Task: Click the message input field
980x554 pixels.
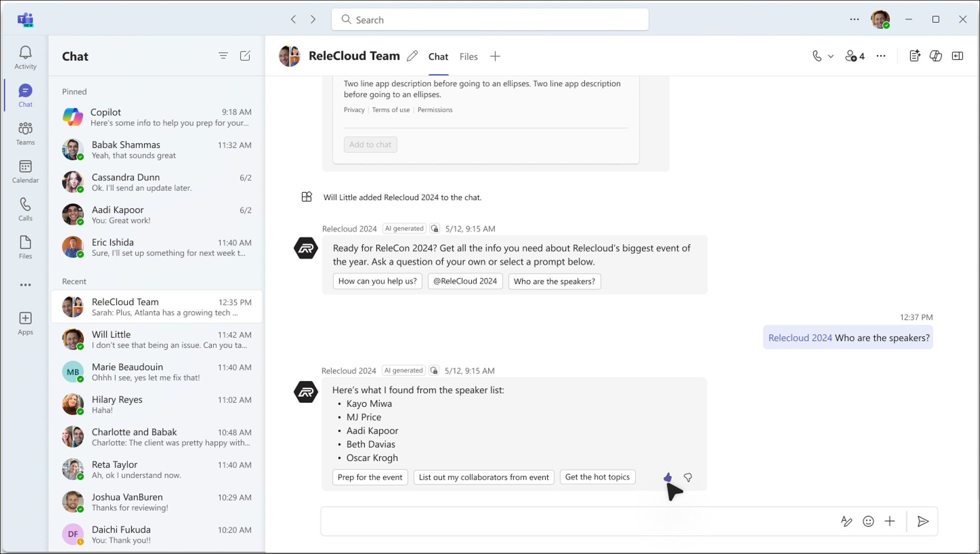Action: (x=576, y=521)
